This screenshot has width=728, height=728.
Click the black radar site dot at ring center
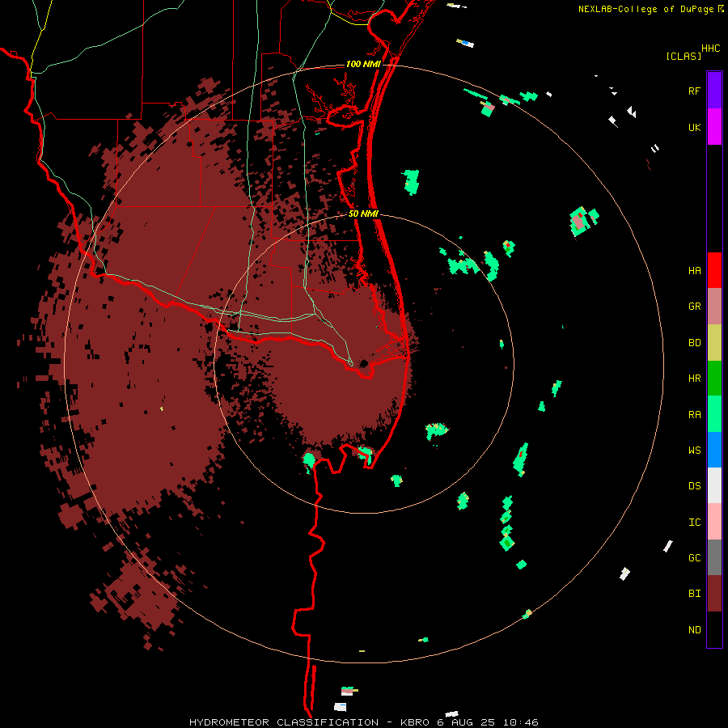(x=364, y=363)
